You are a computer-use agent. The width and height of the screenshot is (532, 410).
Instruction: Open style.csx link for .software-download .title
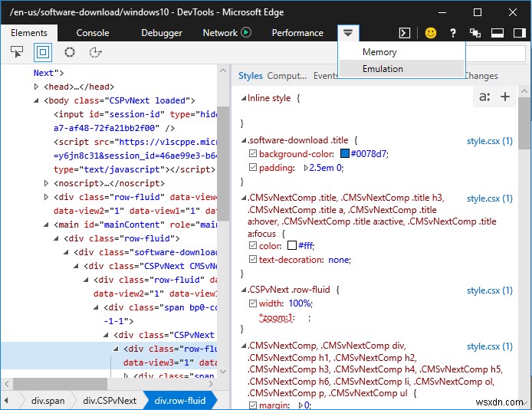pos(489,141)
